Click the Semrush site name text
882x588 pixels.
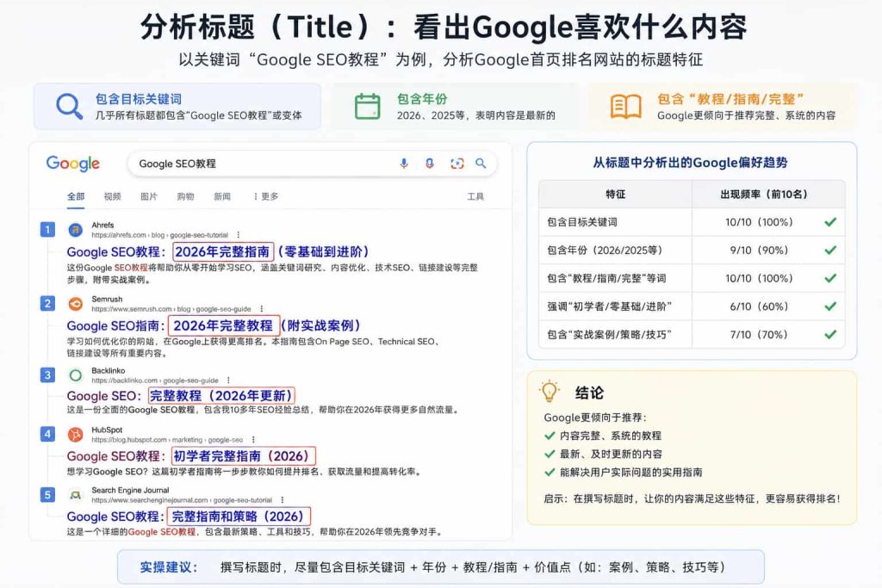coord(107,299)
